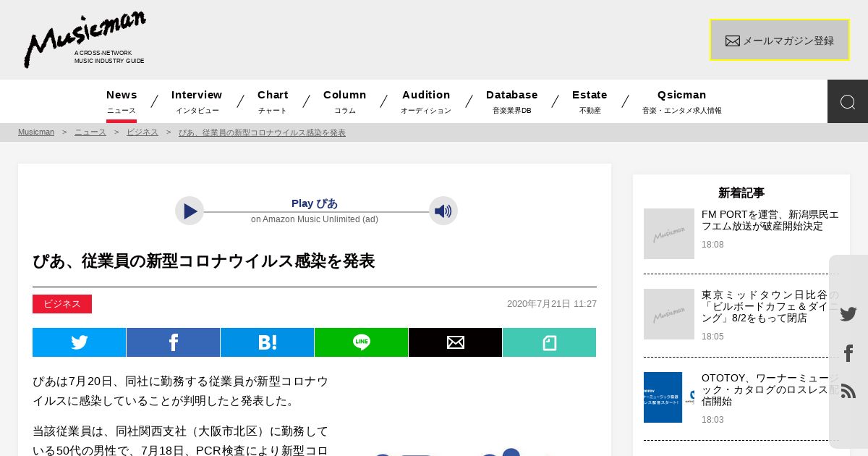Viewport: 868px width, 456px height.
Task: Open the Estate menu
Action: coord(590,102)
